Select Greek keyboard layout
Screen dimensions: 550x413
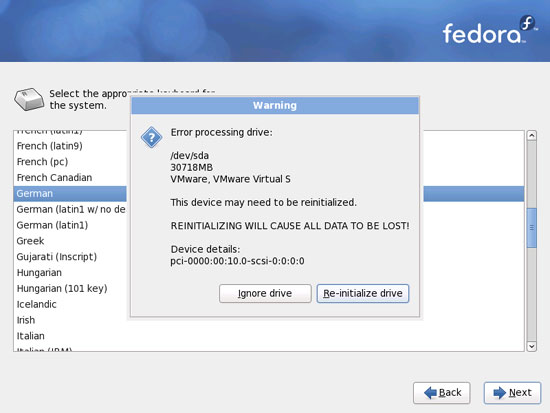tap(30, 241)
